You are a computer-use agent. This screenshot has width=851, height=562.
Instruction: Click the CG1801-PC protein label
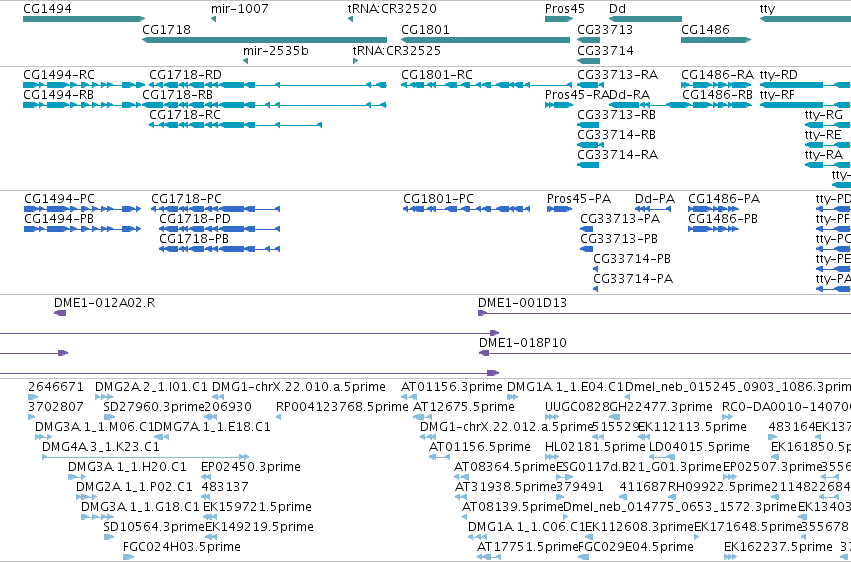click(439, 199)
